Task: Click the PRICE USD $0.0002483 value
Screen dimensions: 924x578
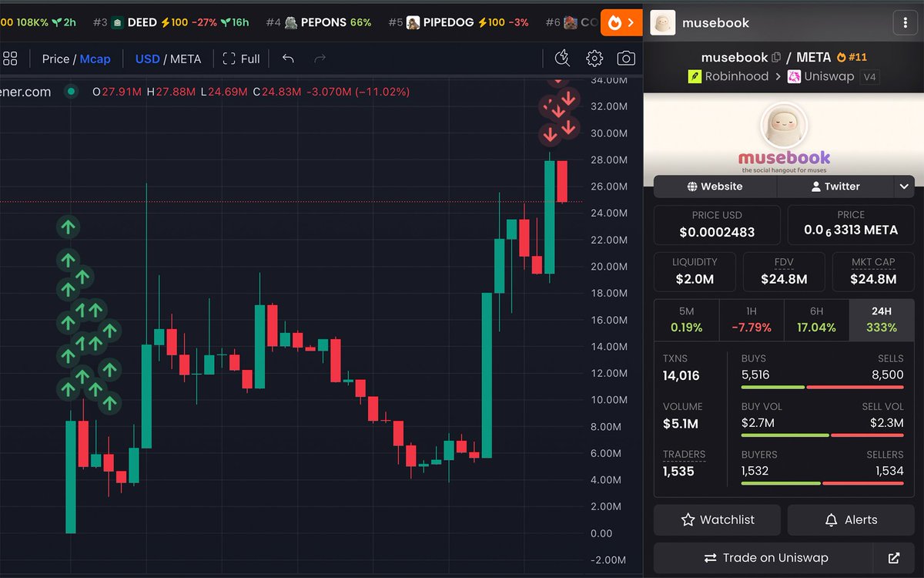Action: (x=717, y=232)
